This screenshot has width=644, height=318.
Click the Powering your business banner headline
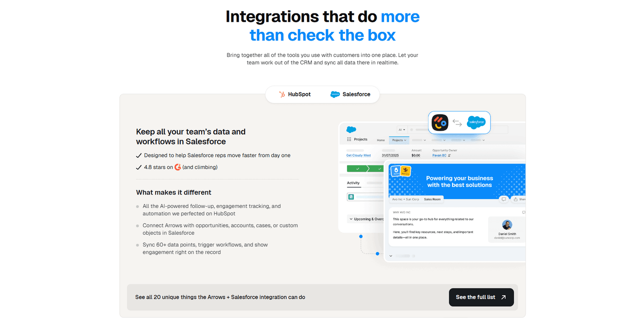pos(459,182)
